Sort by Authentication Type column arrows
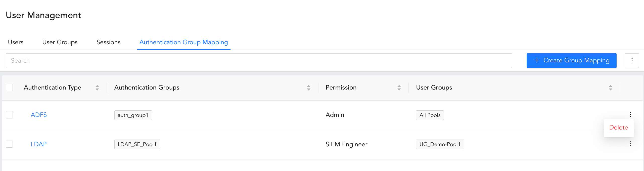This screenshot has width=644, height=171. [97, 88]
